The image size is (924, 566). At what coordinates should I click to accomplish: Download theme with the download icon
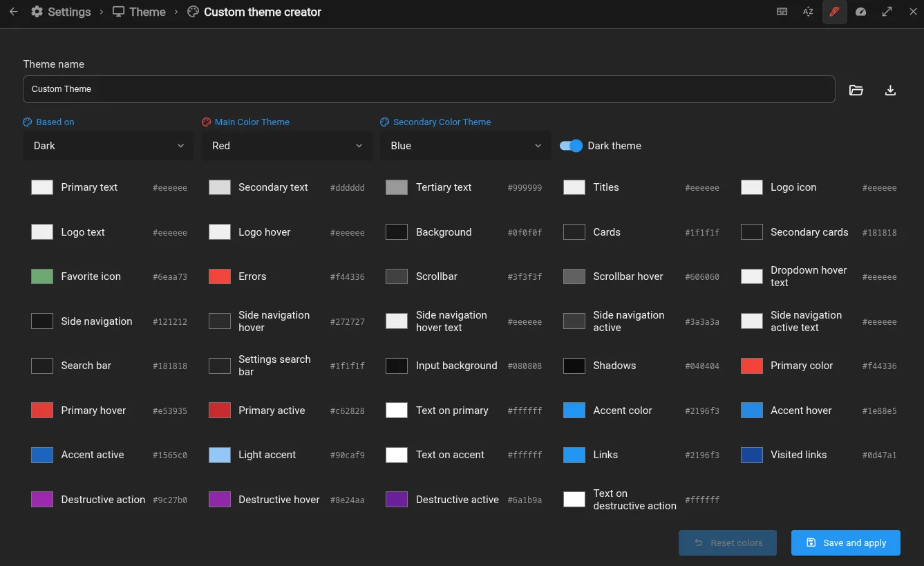click(x=891, y=90)
